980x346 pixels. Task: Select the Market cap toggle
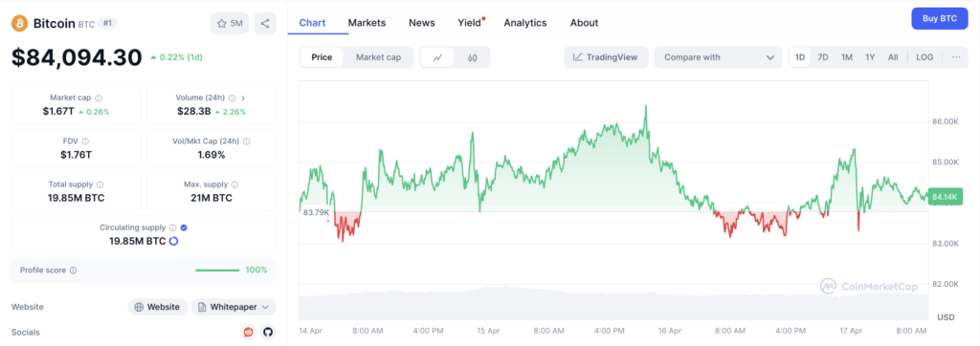pos(378,57)
